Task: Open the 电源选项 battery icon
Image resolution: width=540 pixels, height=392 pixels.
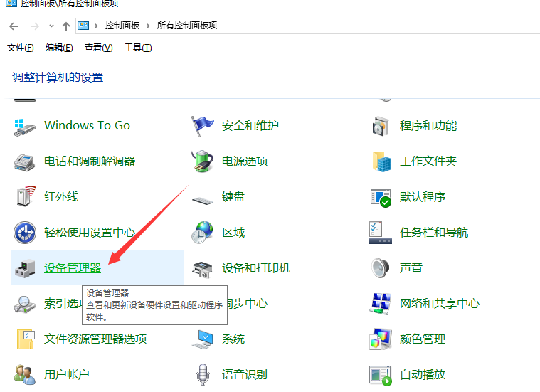Action: pos(203,161)
